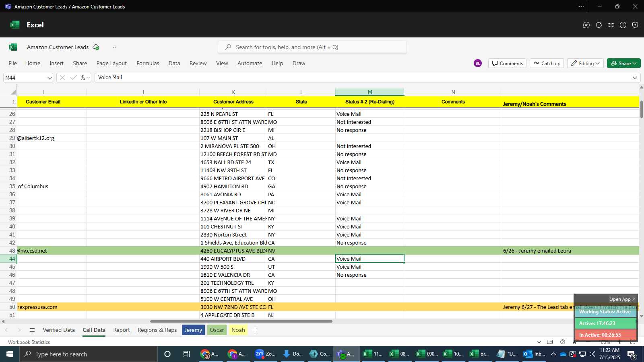Click the Excel logo next to file name
The height and width of the screenshot is (362, 644).
(x=13, y=47)
